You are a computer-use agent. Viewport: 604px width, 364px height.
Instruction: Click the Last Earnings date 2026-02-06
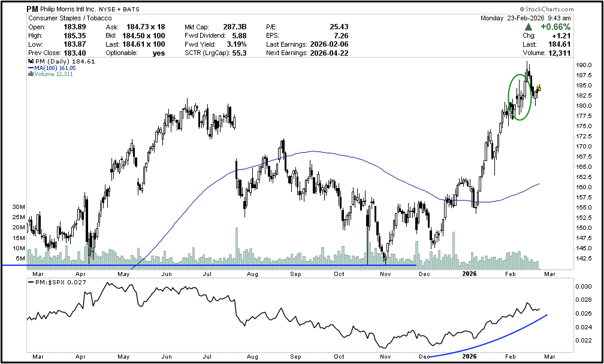329,44
